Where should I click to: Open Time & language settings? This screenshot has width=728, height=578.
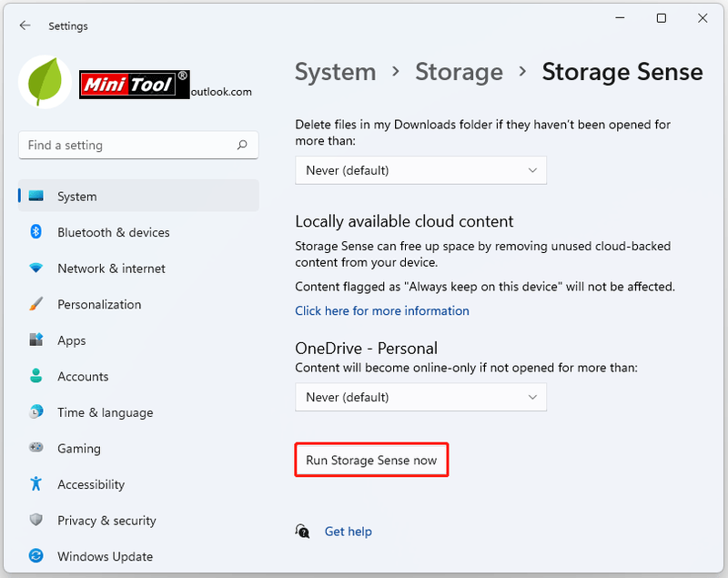click(138, 412)
